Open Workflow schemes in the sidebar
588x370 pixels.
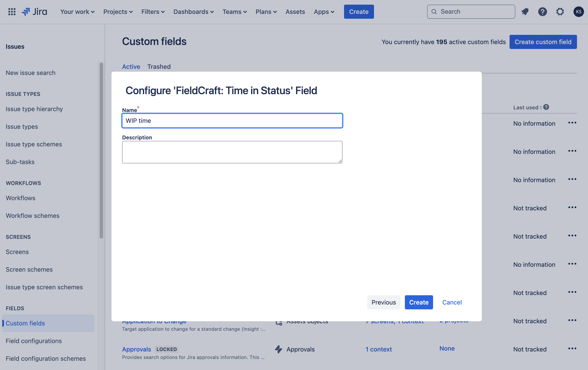coord(32,216)
